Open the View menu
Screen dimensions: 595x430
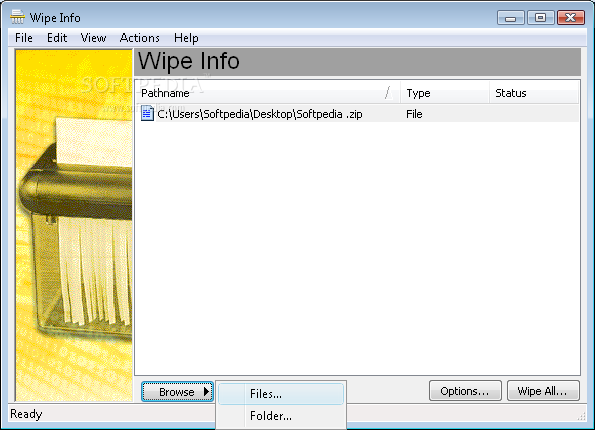tap(93, 38)
